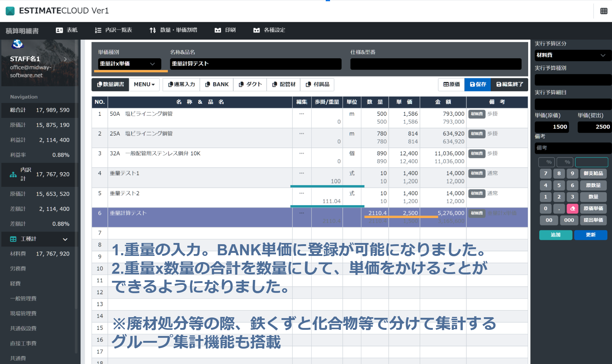The image size is (612, 364).
Task: Open the 実行予算区分 材料費 dropdown
Action: coord(573,55)
